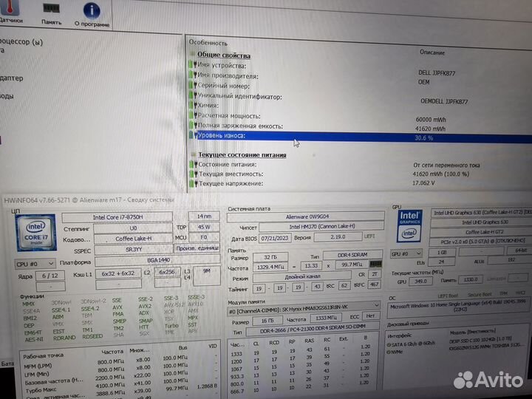Click the BIOS version 2.19.0 field
This screenshot has height=399, width=532.
coord(338,237)
